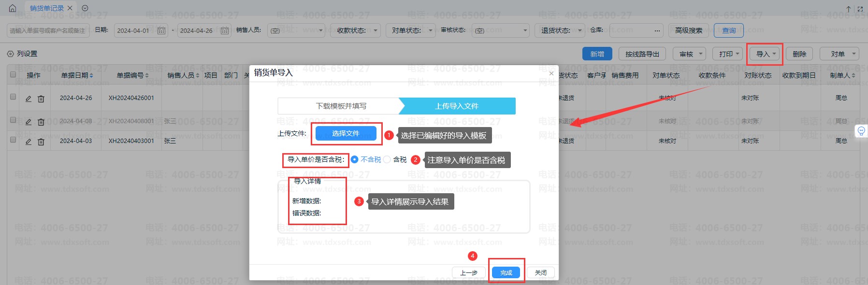Expand the 打印 dropdown button
The image size is (868, 285).
pos(729,54)
